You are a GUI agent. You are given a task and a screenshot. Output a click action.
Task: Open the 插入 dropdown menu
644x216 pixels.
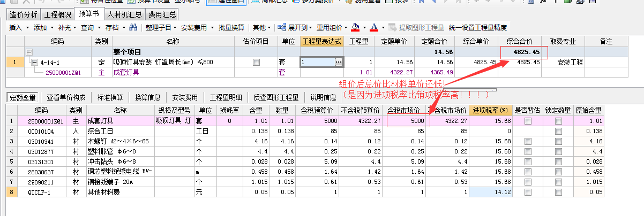pos(19,27)
